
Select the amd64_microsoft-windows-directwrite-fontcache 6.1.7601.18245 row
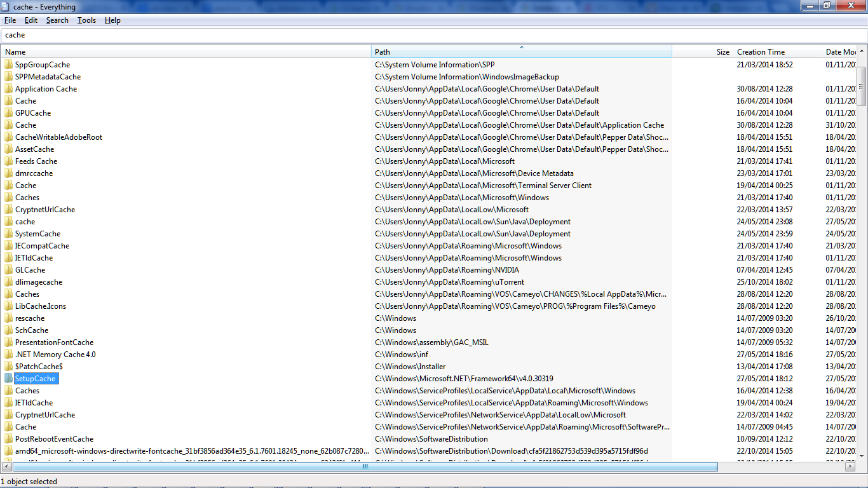point(429,451)
